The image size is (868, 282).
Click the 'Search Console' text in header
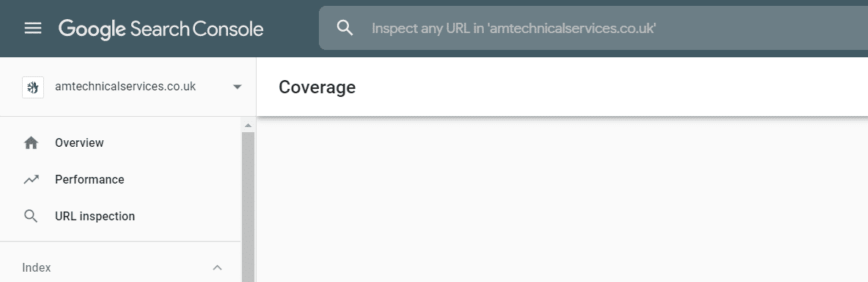pyautogui.click(x=196, y=29)
